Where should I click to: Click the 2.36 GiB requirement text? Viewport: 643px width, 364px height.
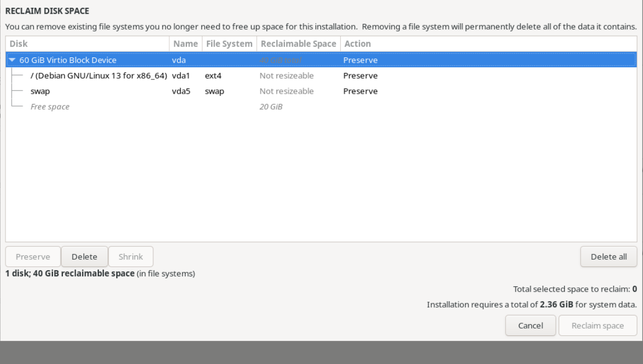(556, 304)
